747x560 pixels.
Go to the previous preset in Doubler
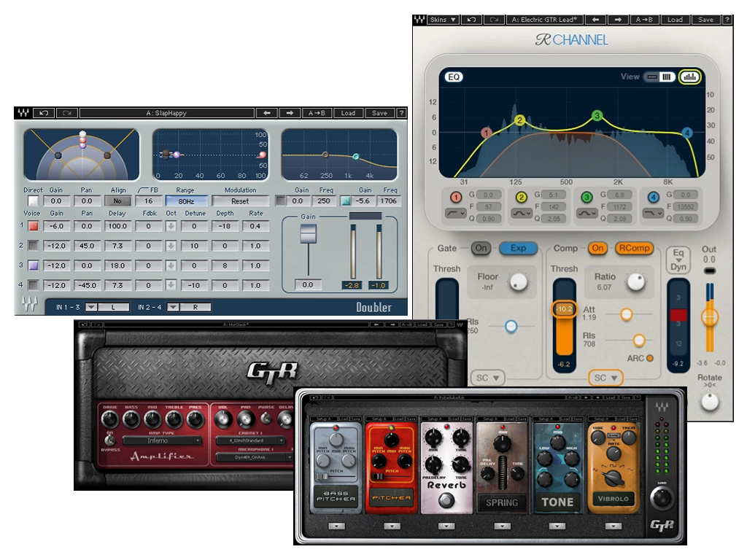267,113
